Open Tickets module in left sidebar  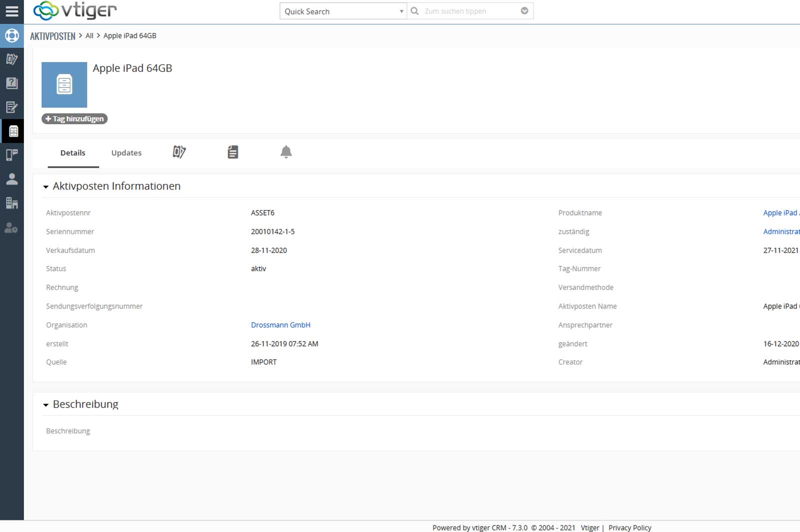pos(11,59)
